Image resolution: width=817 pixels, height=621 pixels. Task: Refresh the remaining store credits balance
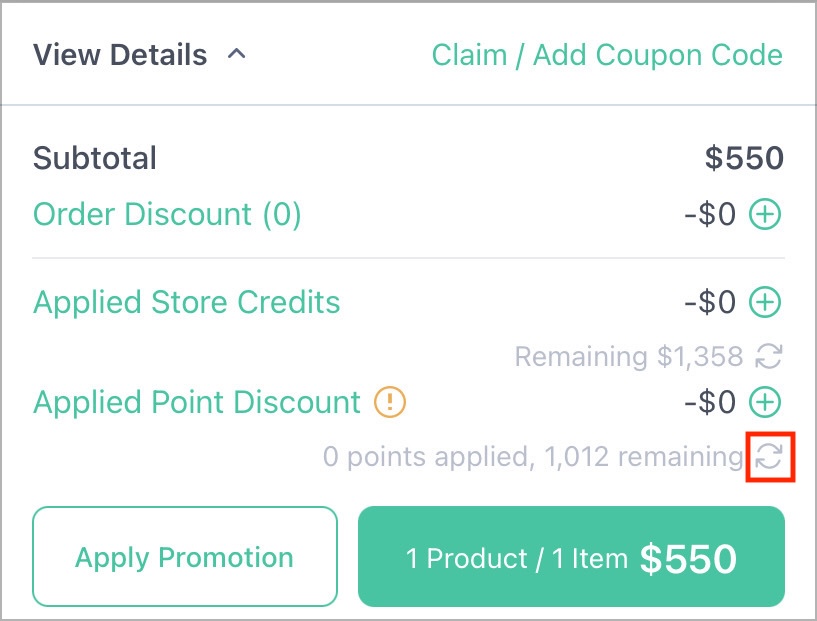pos(769,356)
